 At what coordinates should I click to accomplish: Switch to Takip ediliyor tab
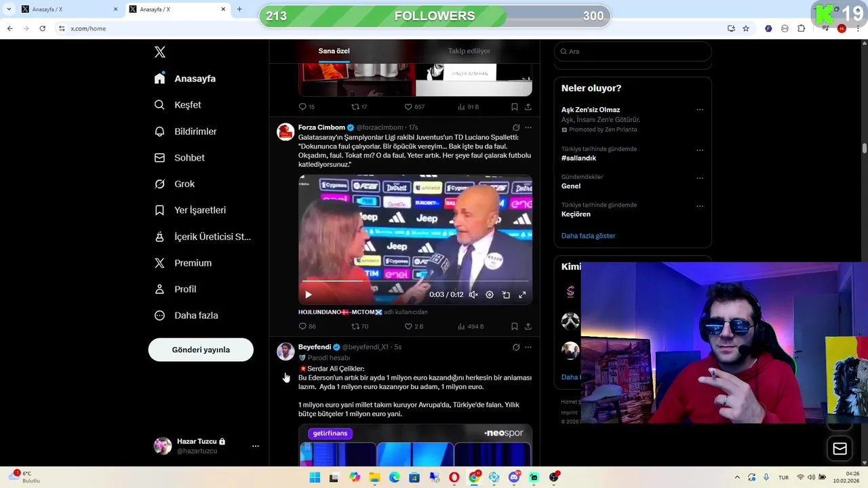coord(469,51)
